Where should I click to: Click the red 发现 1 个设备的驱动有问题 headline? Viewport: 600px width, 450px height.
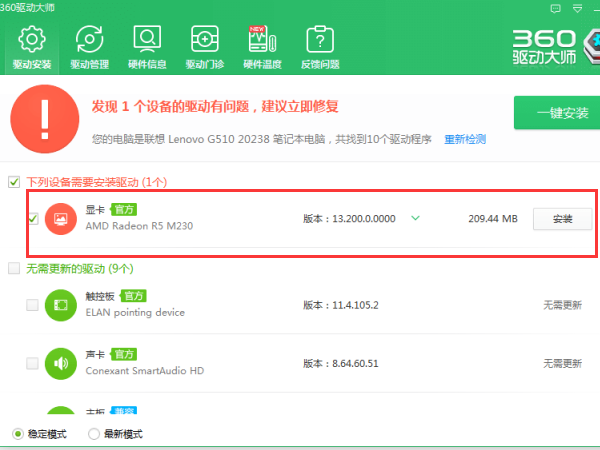coord(215,106)
